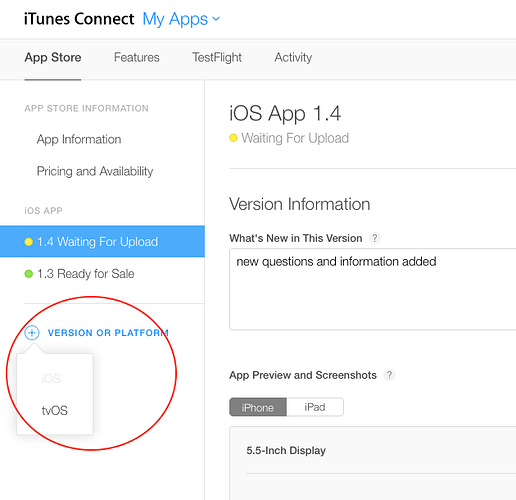The image size is (516, 500).
Task: Select the App Store tab
Action: click(53, 57)
